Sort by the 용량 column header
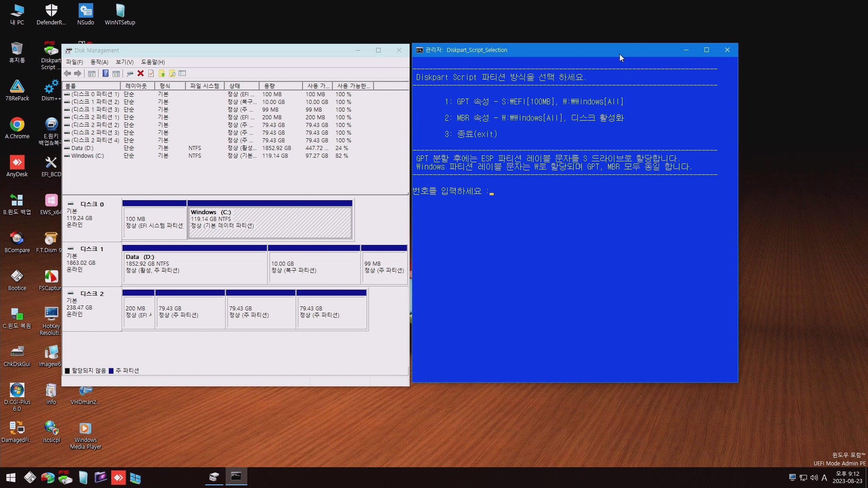This screenshot has width=868, height=488. click(281, 86)
